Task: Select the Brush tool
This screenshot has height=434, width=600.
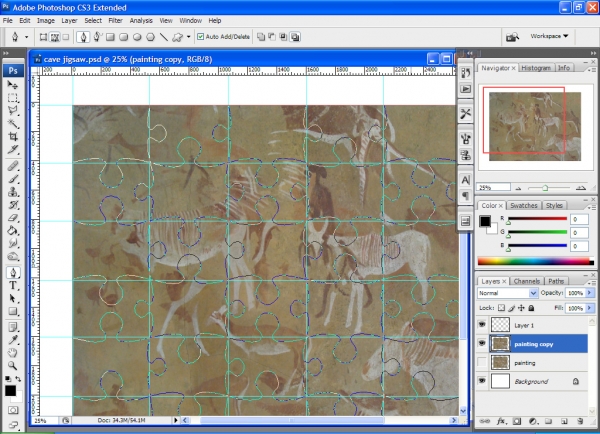Action: click(x=13, y=179)
